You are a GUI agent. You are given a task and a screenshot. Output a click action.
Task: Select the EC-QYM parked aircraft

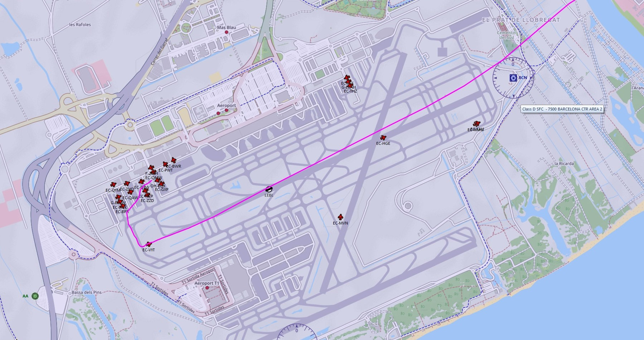(x=113, y=185)
